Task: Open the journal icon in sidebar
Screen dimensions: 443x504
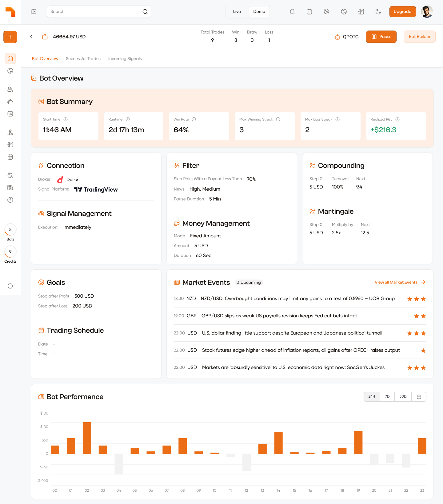Action: pos(10,145)
